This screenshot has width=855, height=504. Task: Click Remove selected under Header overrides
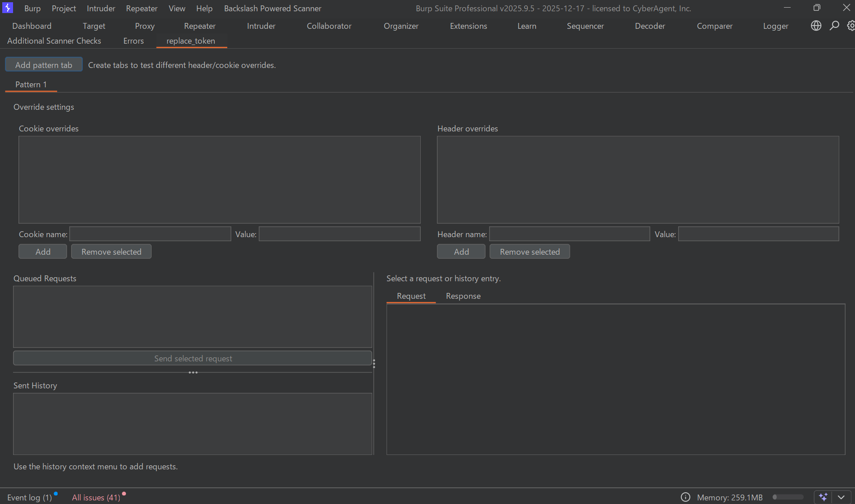pyautogui.click(x=530, y=252)
